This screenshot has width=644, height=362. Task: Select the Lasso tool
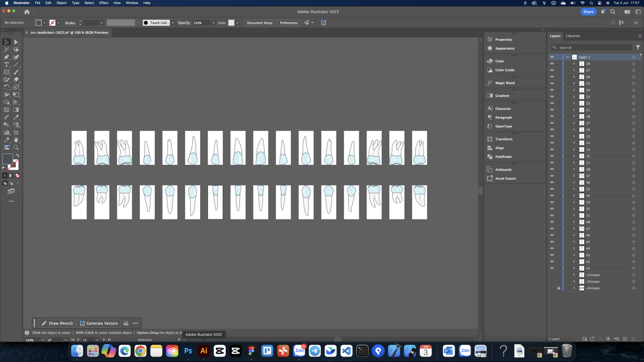click(x=16, y=50)
